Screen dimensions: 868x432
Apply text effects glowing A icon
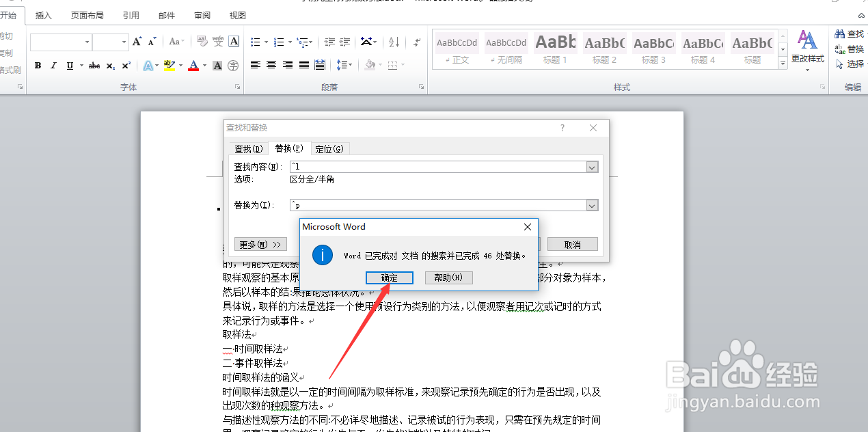[x=148, y=66]
